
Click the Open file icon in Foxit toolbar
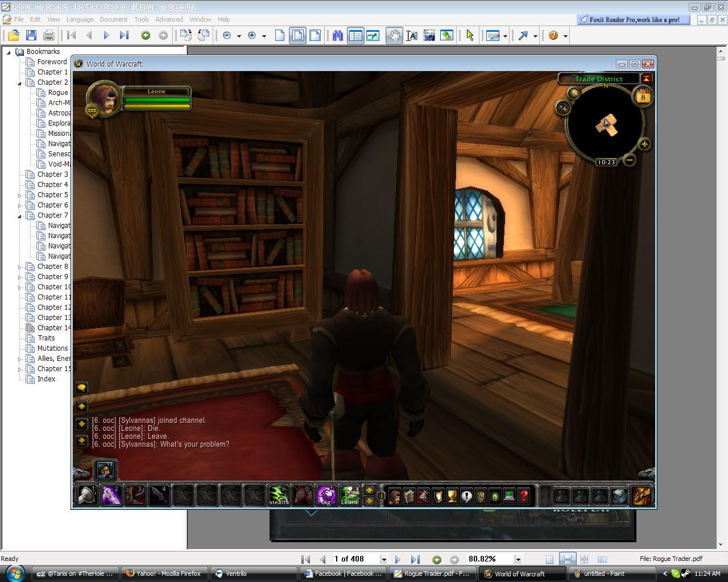coord(13,35)
